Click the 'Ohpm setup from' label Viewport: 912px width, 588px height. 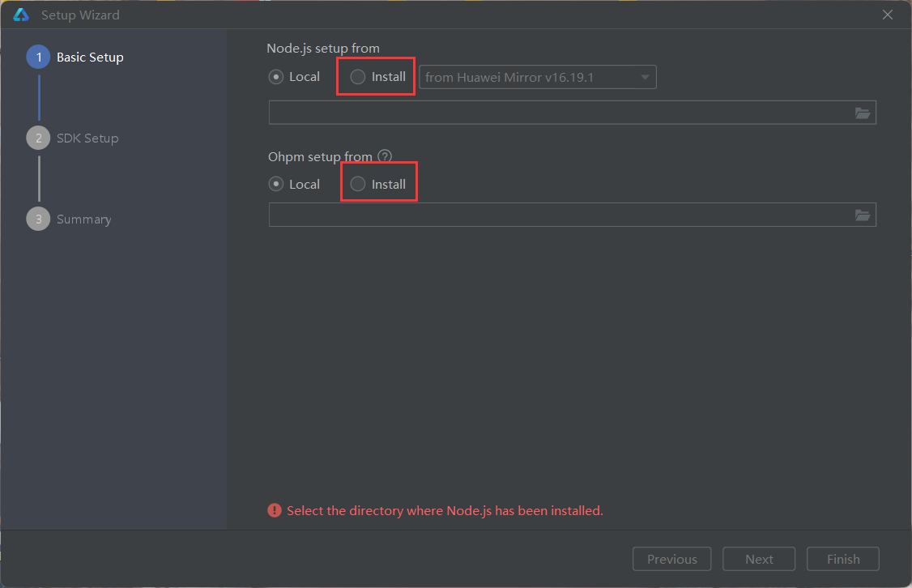click(320, 156)
